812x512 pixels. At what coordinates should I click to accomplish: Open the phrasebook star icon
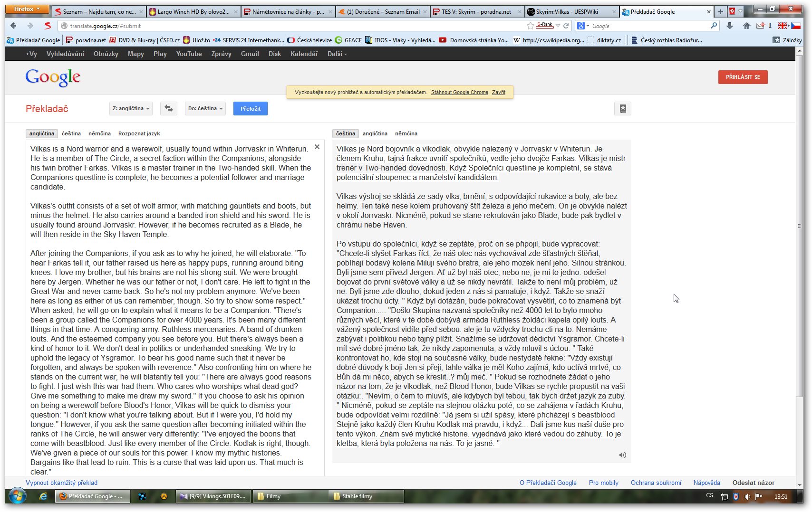pyautogui.click(x=622, y=109)
